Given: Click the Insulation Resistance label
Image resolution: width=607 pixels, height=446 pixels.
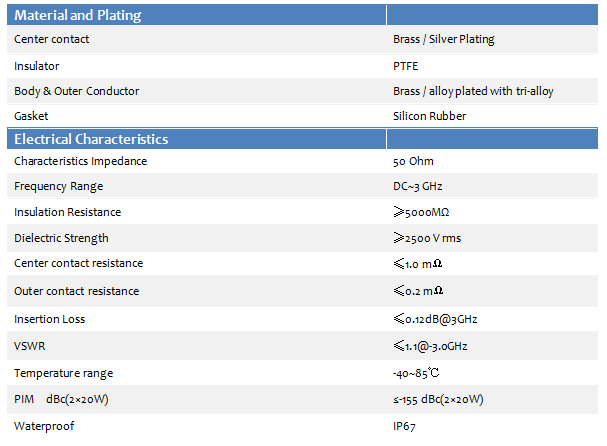Looking at the screenshot, I should [x=67, y=212].
